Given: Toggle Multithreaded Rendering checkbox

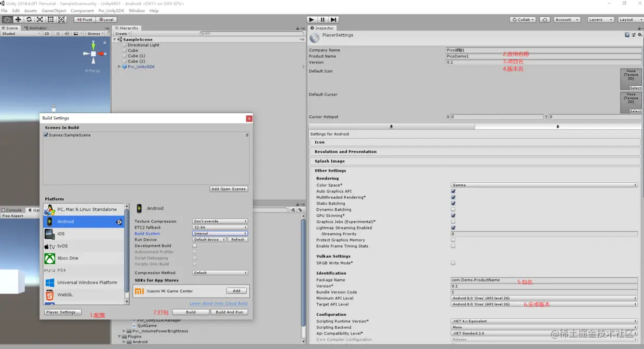Looking at the screenshot, I should point(453,197).
